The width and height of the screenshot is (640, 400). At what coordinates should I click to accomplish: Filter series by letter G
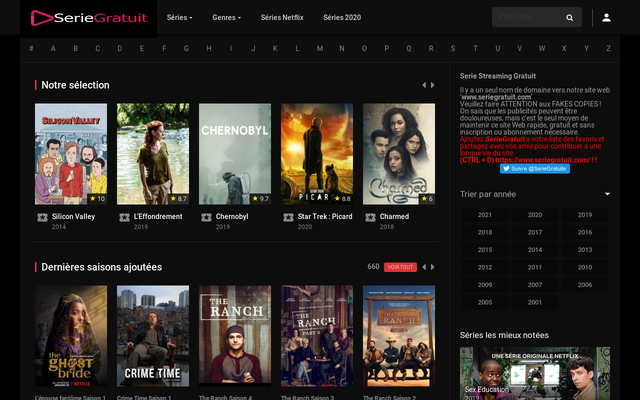(186, 49)
